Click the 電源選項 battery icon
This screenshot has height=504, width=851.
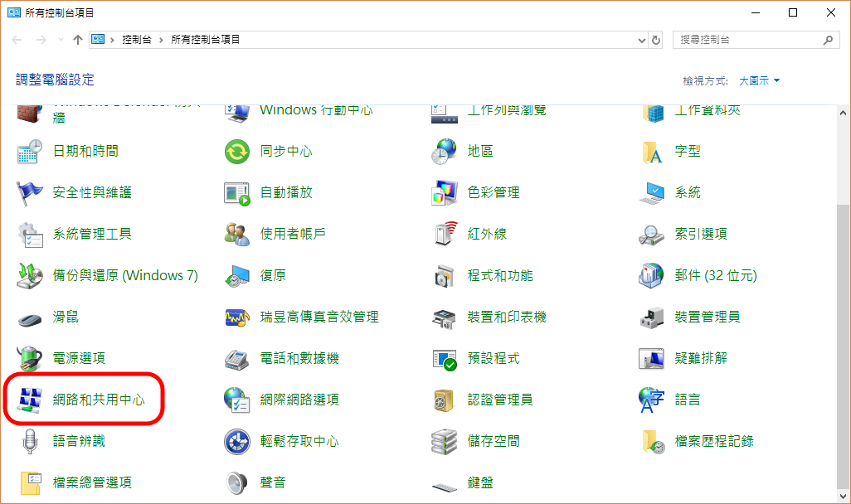tap(30, 358)
